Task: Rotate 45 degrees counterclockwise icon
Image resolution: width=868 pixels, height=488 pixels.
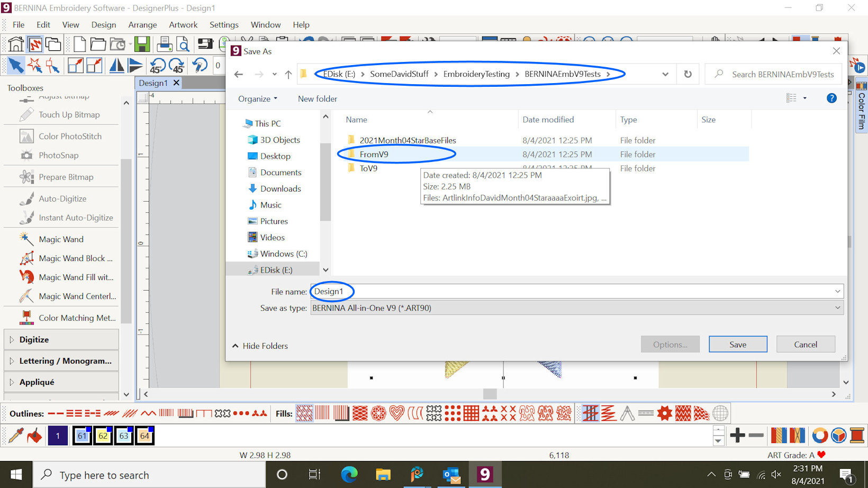Action: [158, 66]
